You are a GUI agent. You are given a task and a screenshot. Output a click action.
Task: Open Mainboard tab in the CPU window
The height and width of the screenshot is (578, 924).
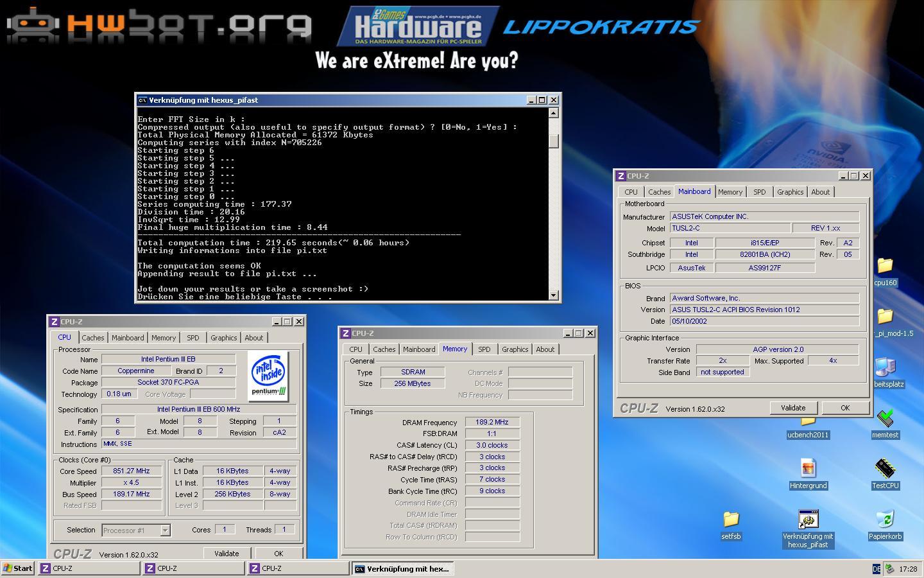click(x=128, y=338)
